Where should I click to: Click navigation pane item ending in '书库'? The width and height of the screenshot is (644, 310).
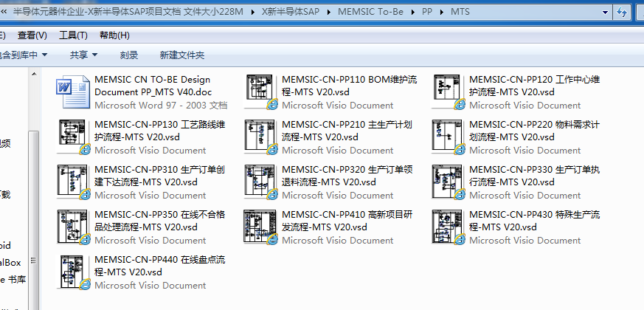click(x=13, y=280)
